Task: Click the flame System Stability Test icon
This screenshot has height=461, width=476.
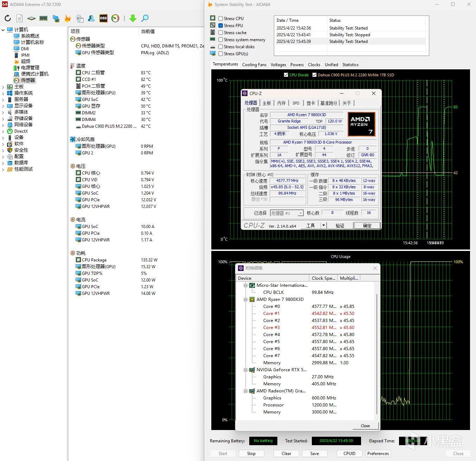Action: 67,18
